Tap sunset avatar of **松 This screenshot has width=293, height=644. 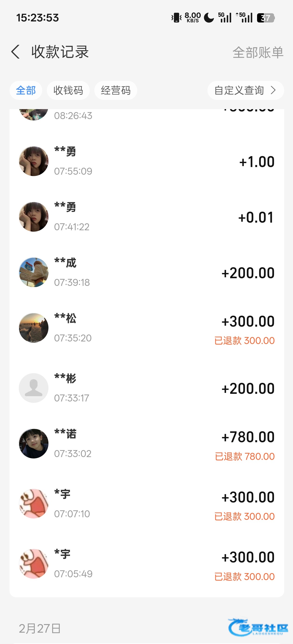click(x=34, y=328)
